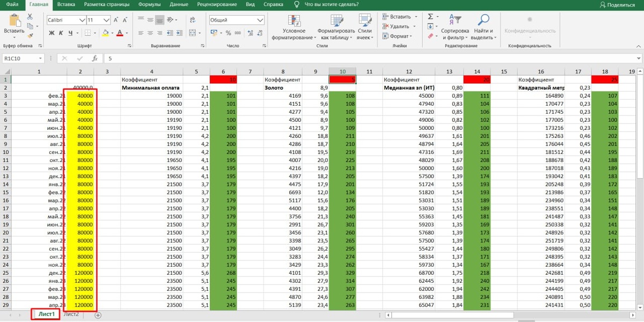Apply thousands separator (000) format
The image size is (644, 322).
(238, 33)
